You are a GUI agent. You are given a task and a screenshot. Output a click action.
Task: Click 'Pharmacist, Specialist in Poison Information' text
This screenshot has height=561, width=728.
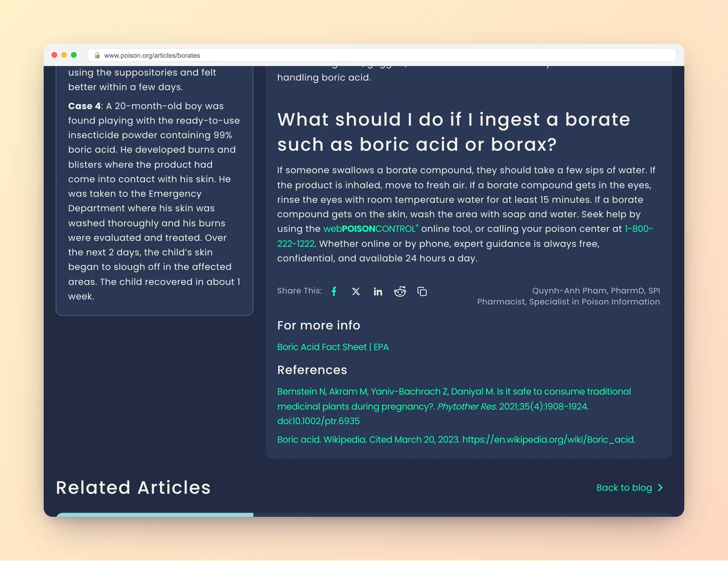point(569,301)
